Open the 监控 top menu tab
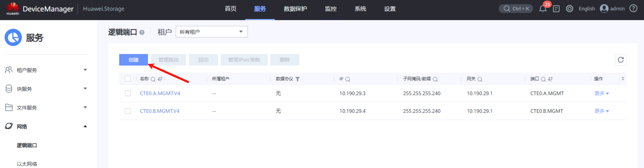This screenshot has height=168, width=644. pos(331,9)
